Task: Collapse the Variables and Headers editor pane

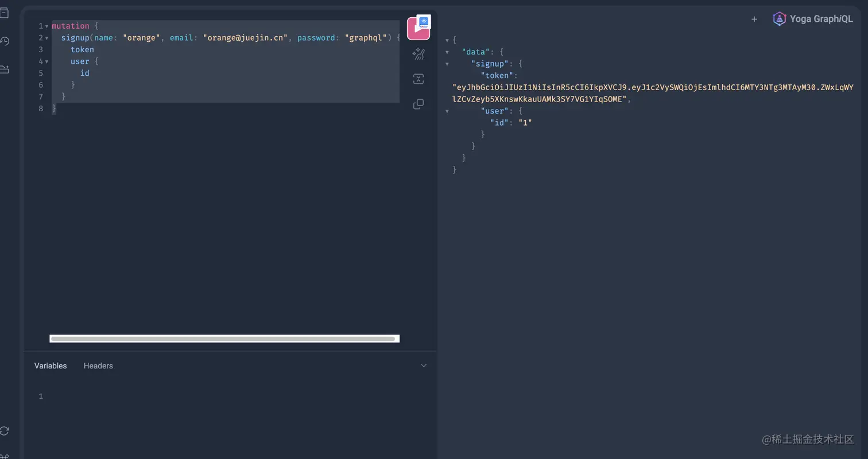Action: click(424, 365)
